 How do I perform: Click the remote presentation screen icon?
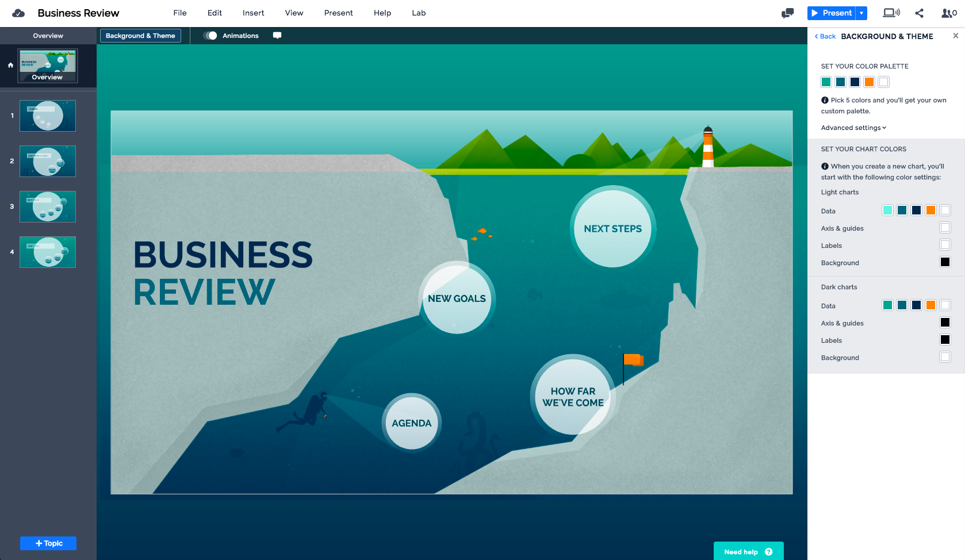[891, 13]
